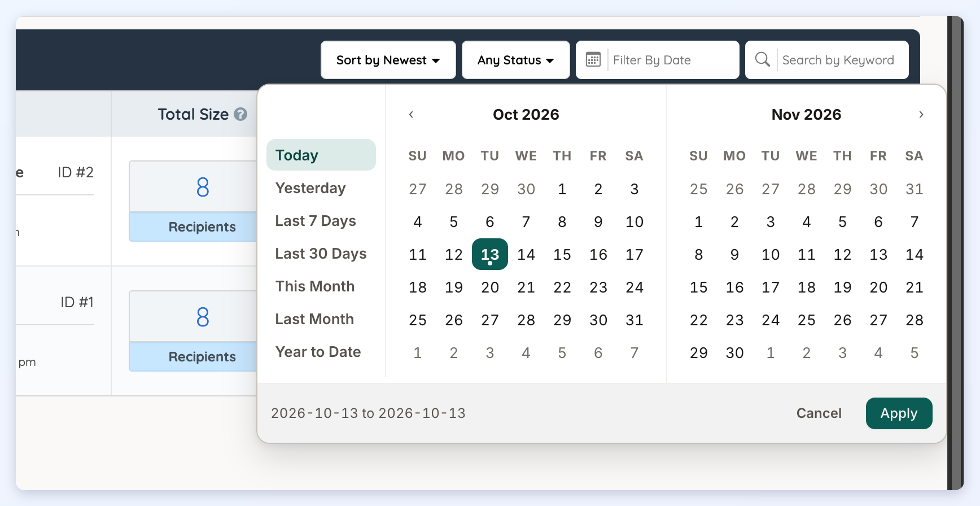This screenshot has height=506, width=980.
Task: Click the Total Size column header
Action: 193,114
